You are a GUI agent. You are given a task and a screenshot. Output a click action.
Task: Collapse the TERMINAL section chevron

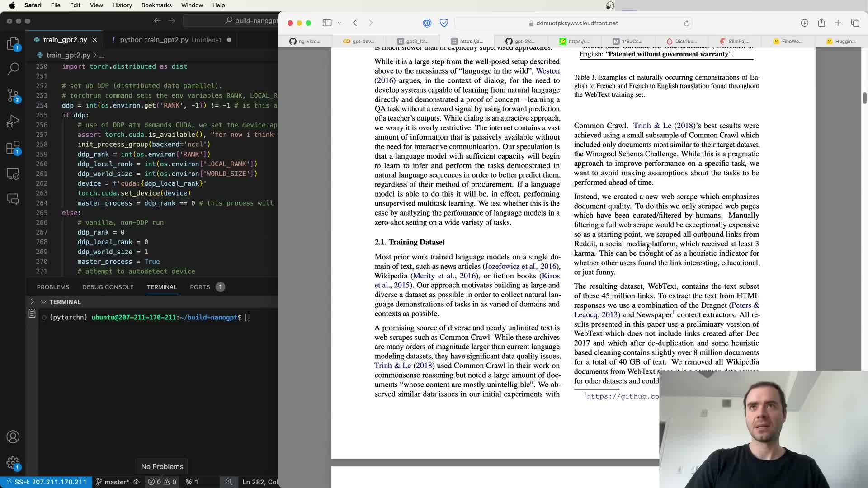tap(44, 302)
